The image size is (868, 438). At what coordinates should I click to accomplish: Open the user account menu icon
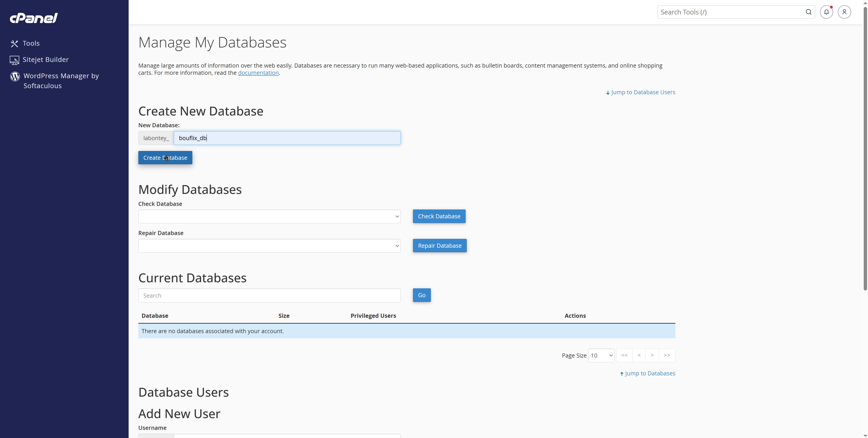844,12
